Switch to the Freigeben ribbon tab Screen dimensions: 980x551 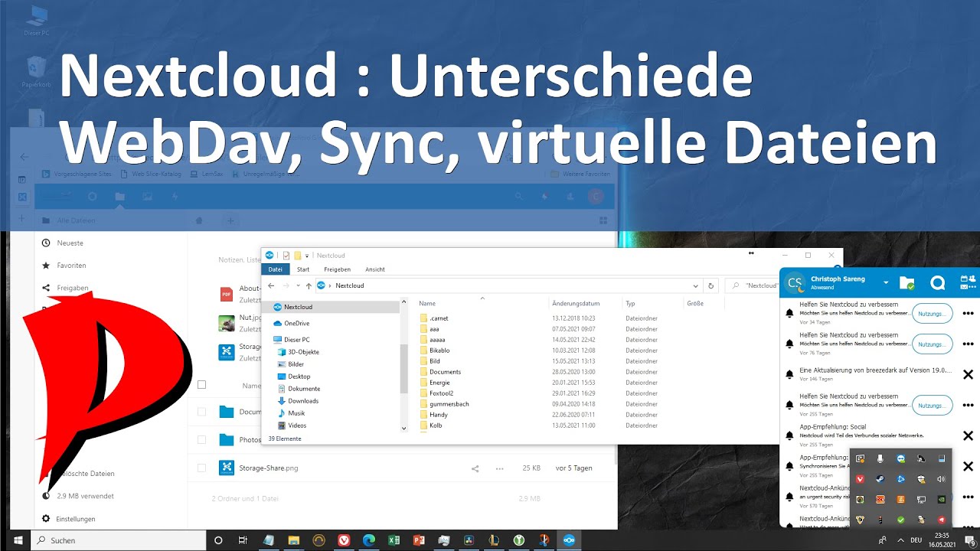point(337,269)
